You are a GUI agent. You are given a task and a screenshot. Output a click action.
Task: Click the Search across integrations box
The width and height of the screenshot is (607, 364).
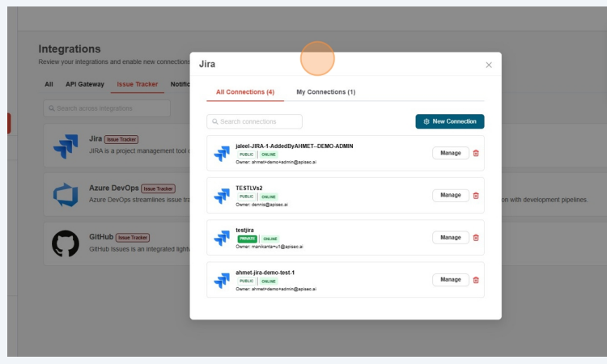click(x=109, y=108)
